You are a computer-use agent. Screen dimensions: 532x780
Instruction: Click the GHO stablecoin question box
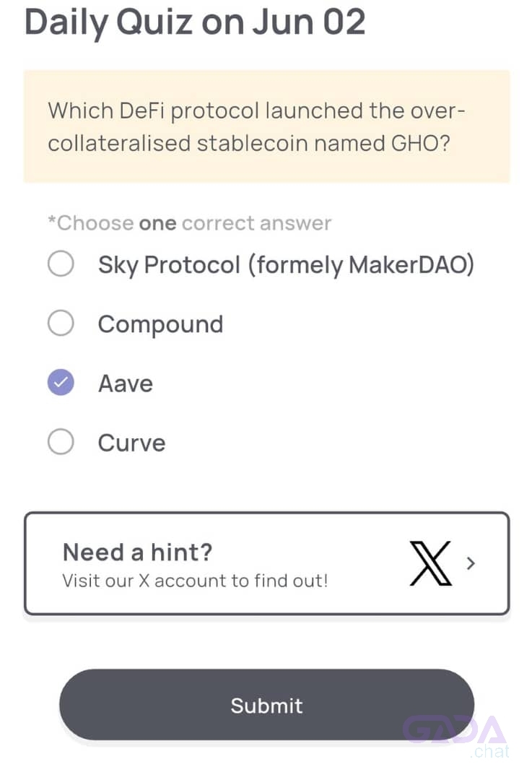(266, 126)
